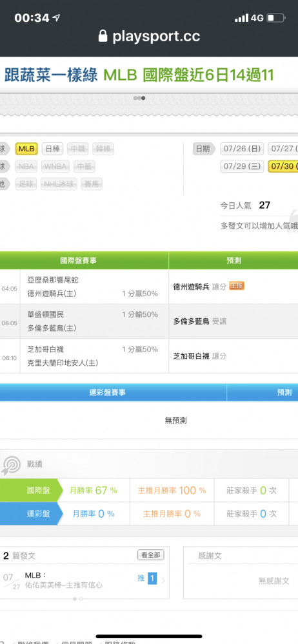Tap the 無預測 message
The width and height of the screenshot is (298, 644).
point(175,421)
